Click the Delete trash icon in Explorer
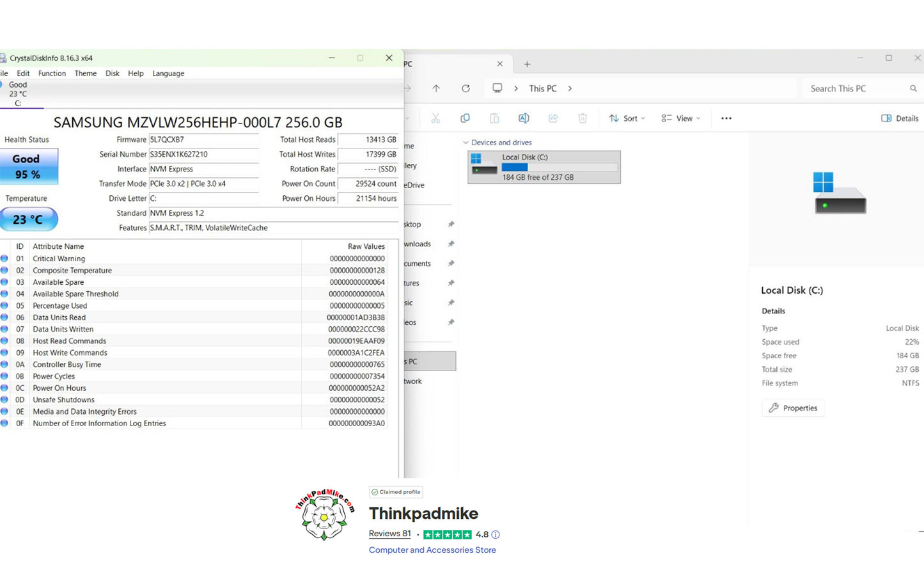Viewport: 924px width, 581px height. (x=583, y=118)
